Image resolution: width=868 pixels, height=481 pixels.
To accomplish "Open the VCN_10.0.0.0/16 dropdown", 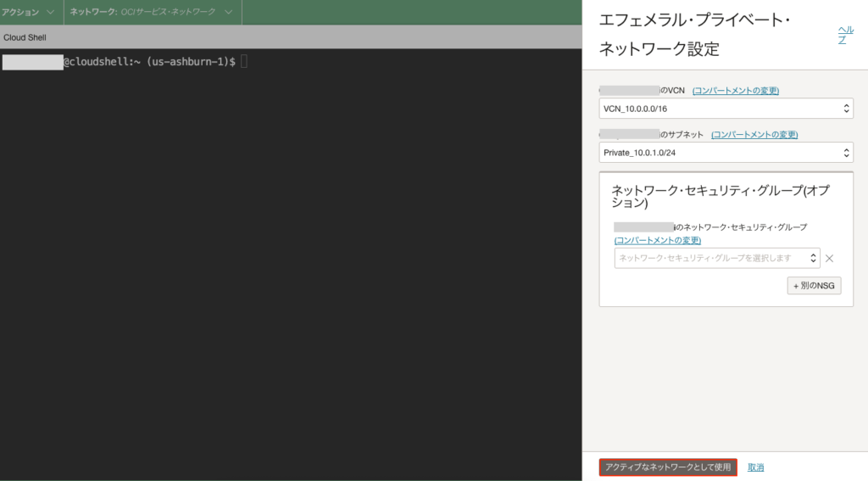I will 725,109.
